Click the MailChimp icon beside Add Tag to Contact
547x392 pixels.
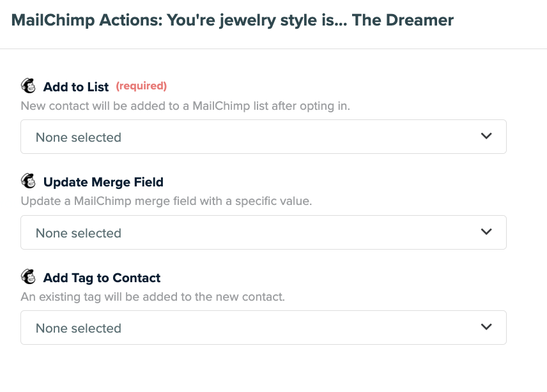pos(29,277)
